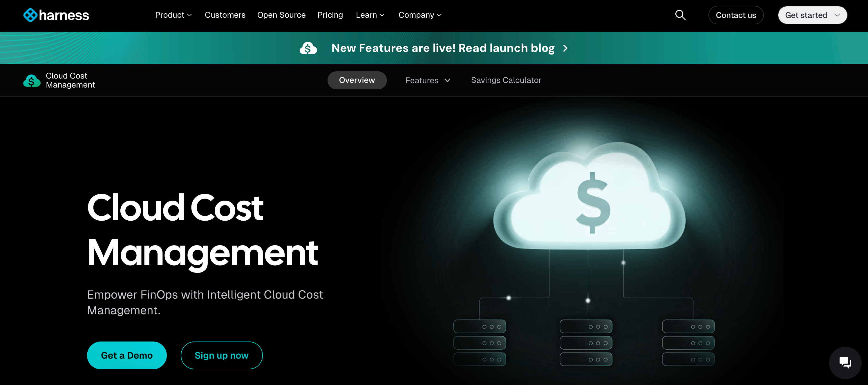Go to the Customers page
The width and height of the screenshot is (868, 385).
click(x=225, y=15)
